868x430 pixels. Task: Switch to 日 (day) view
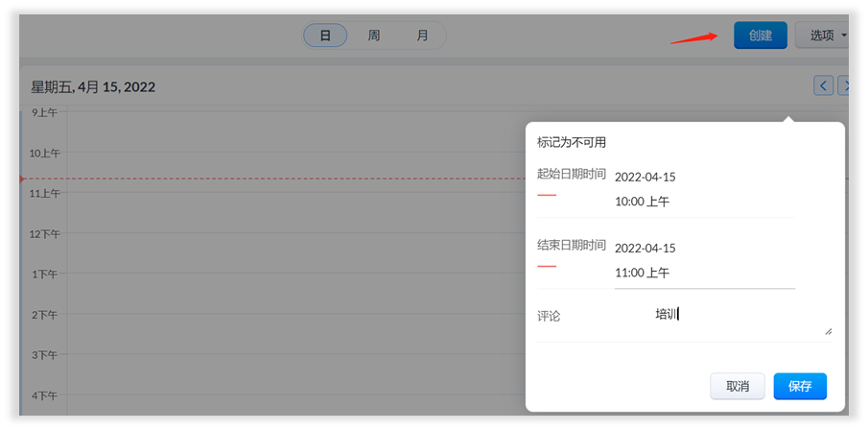coord(325,36)
